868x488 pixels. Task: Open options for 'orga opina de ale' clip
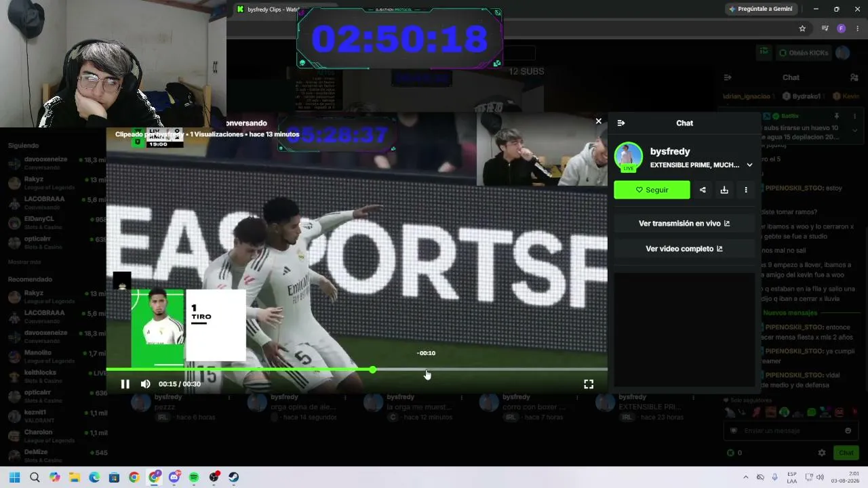(345, 397)
